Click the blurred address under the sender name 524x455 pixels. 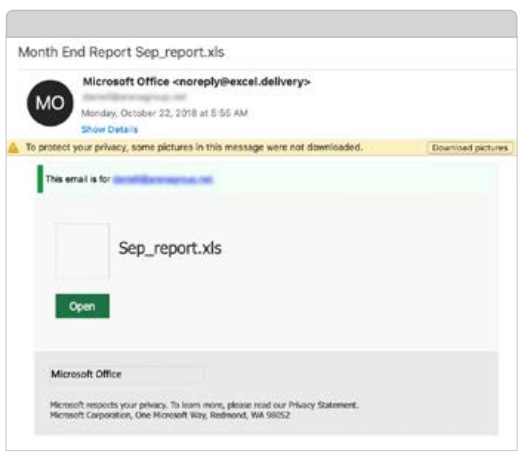(134, 97)
